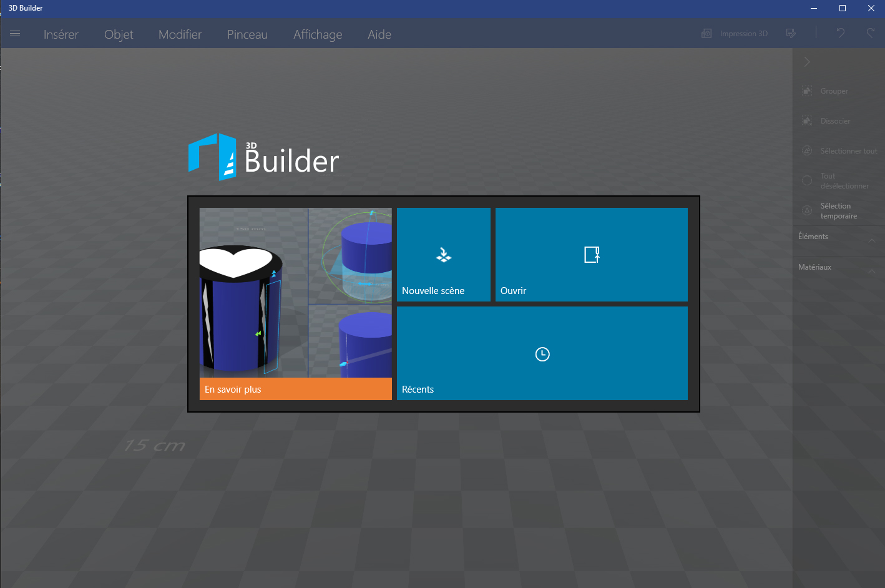
Task: Click the Grouper icon in the side panel
Action: click(x=807, y=91)
